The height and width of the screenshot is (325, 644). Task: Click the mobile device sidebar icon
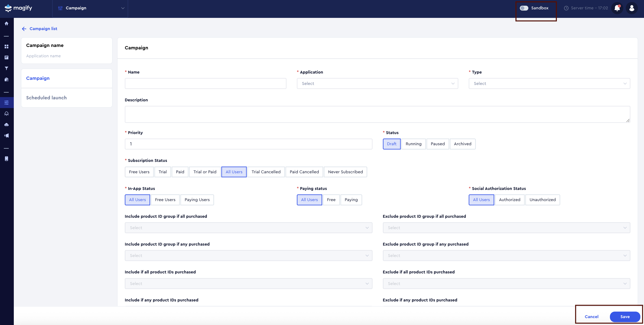click(x=6, y=159)
